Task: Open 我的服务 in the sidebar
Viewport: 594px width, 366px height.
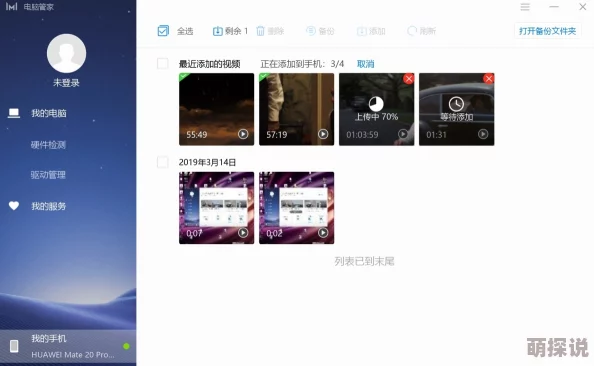Action: tap(48, 206)
